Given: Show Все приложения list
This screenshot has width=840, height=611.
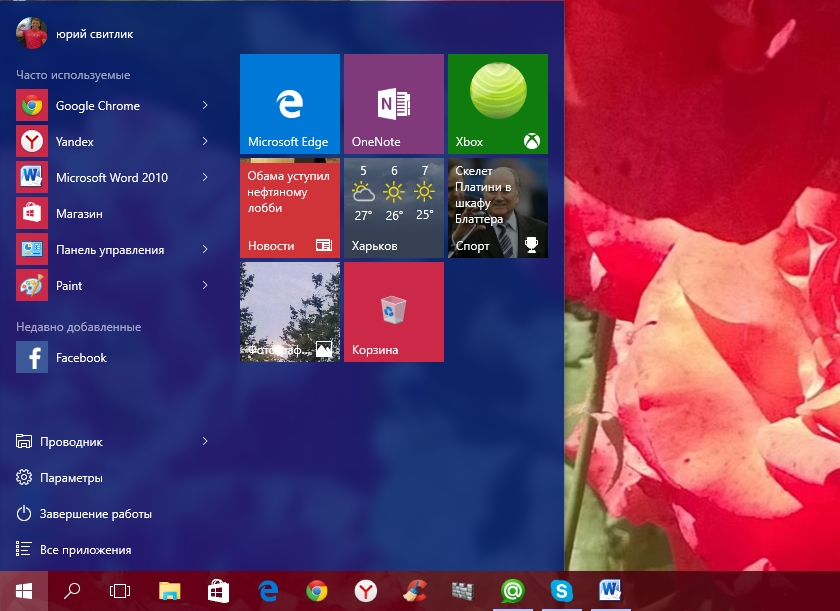Looking at the screenshot, I should [x=85, y=550].
